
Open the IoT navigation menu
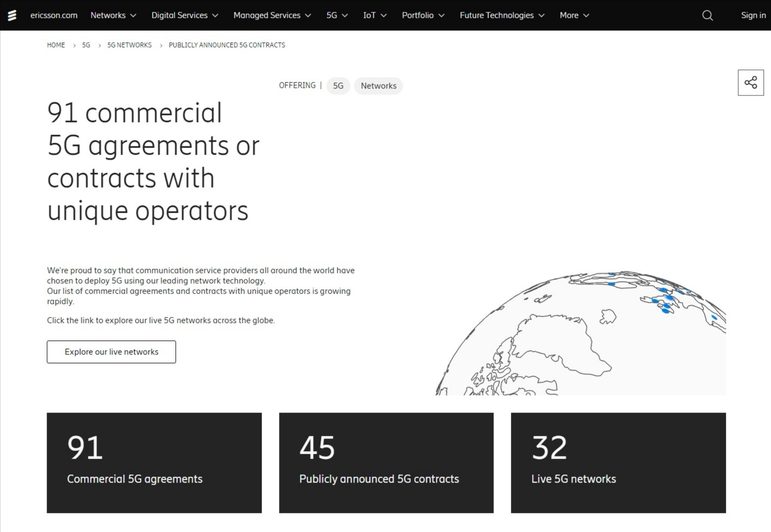pyautogui.click(x=375, y=15)
